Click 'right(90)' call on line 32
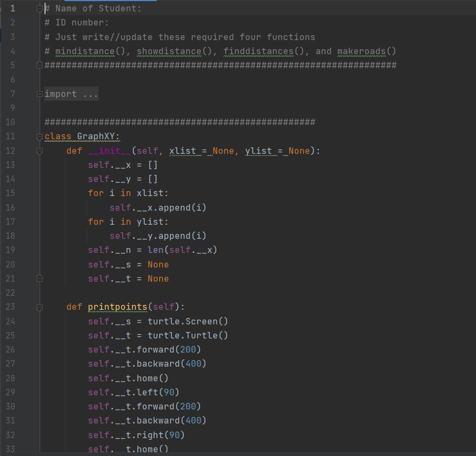The height and width of the screenshot is (456, 476). click(160, 435)
